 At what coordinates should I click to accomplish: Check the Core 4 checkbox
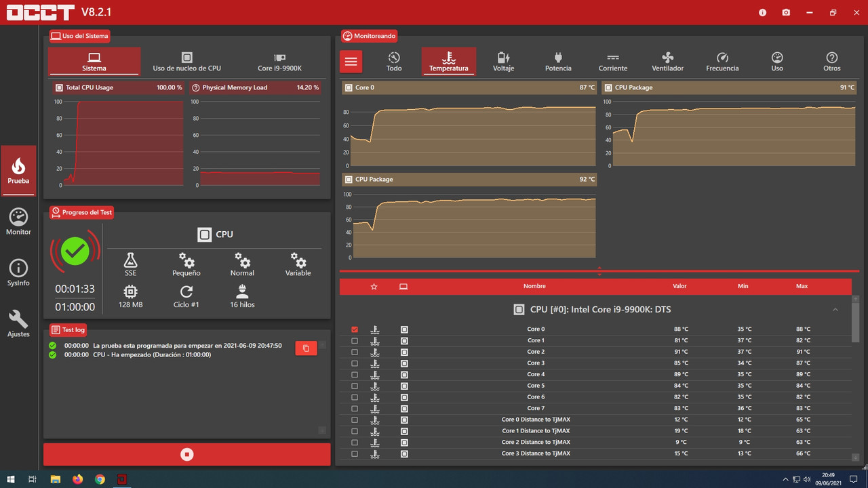355,374
